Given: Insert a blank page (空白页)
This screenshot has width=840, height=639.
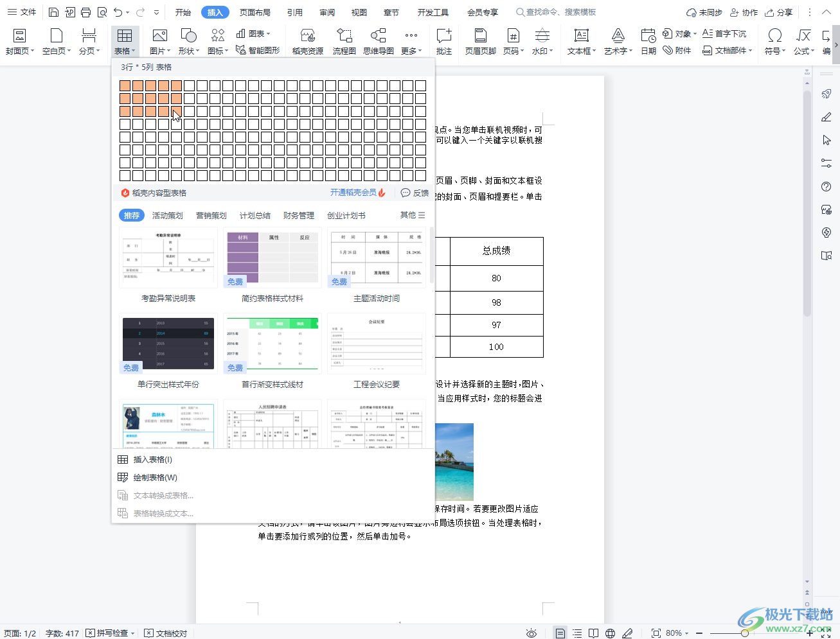Looking at the screenshot, I should pyautogui.click(x=57, y=42).
